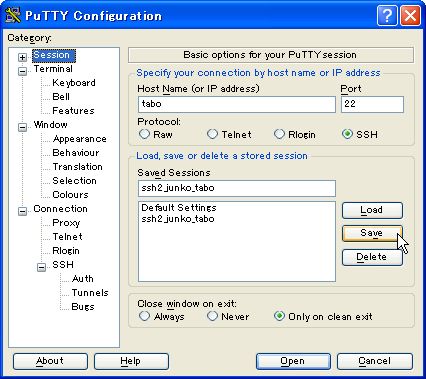The image size is (426, 379).
Task: Click the PuTTY icon in the title bar
Action: 13,15
